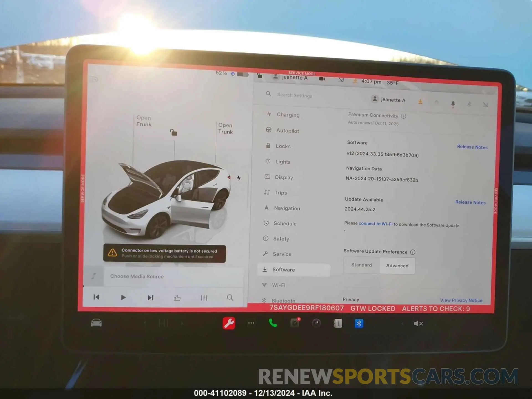The image size is (532, 399).
Task: Focus the Search Settings field
Action: [x=295, y=95]
